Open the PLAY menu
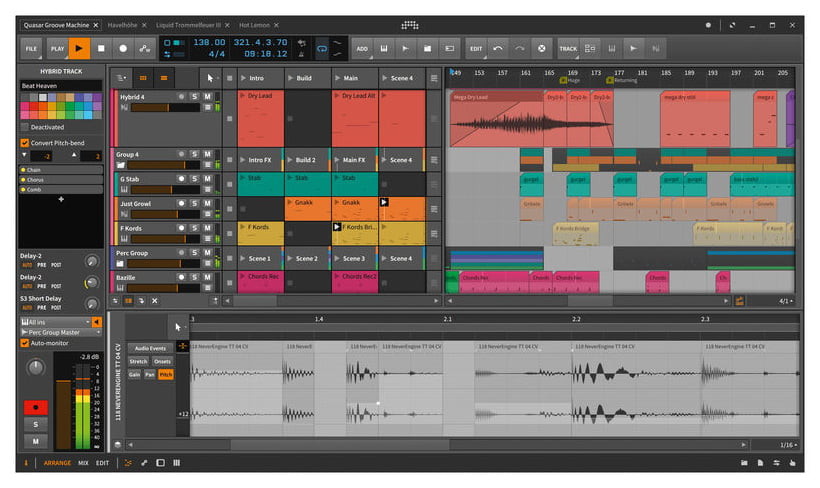The image size is (820, 488). [57, 49]
